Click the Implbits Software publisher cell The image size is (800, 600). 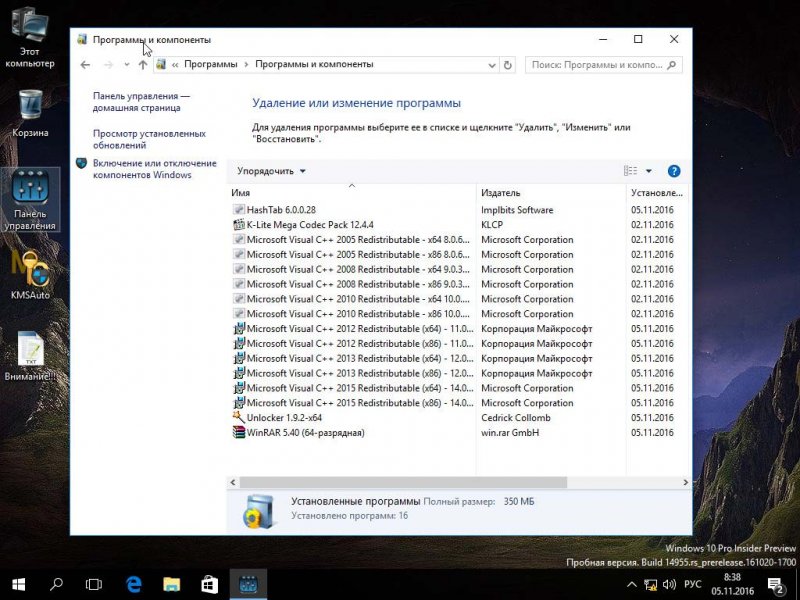[x=517, y=210]
